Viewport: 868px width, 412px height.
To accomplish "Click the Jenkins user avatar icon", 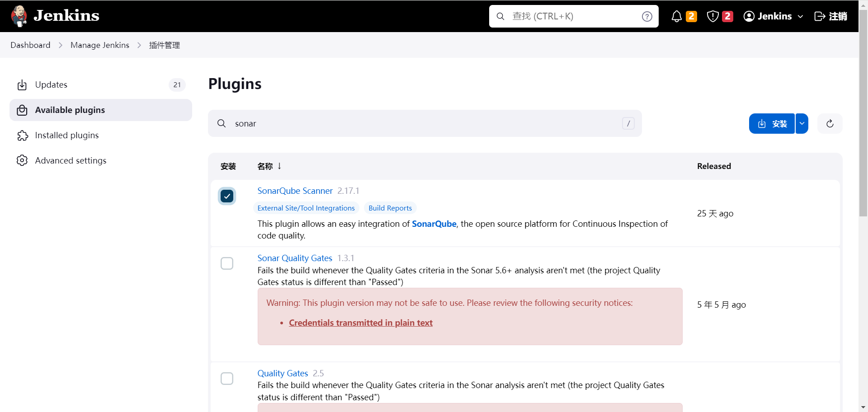I will (749, 16).
